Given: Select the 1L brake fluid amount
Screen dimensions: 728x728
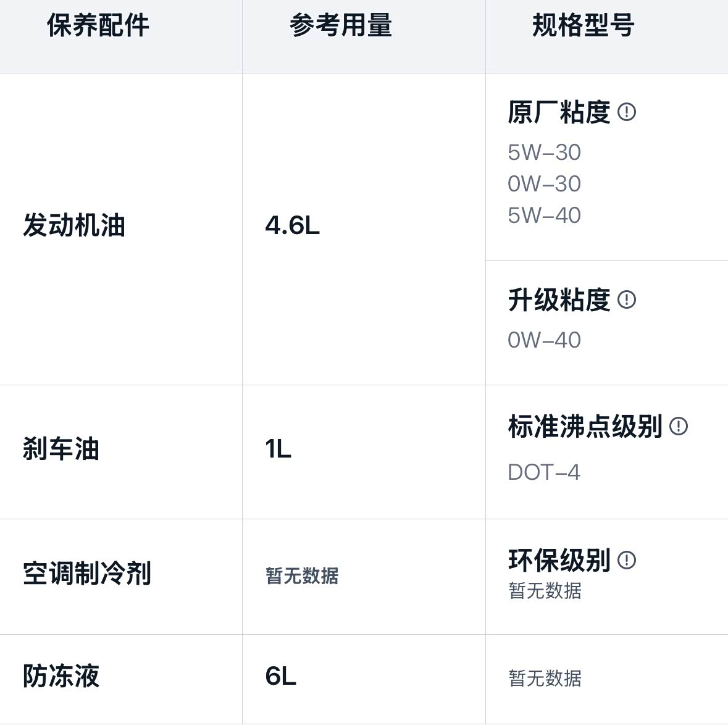Looking at the screenshot, I should pyautogui.click(x=278, y=450).
